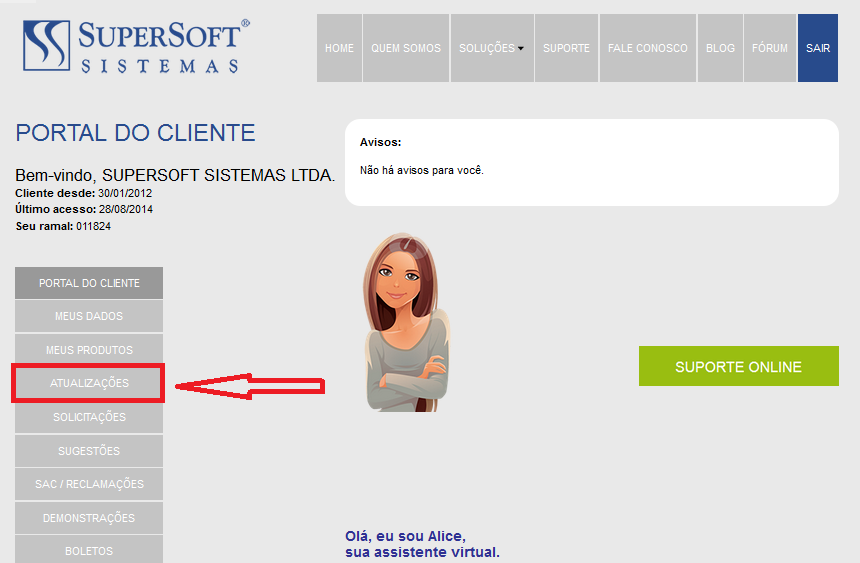The height and width of the screenshot is (563, 860).
Task: Visit the BLOG page
Action: point(720,48)
